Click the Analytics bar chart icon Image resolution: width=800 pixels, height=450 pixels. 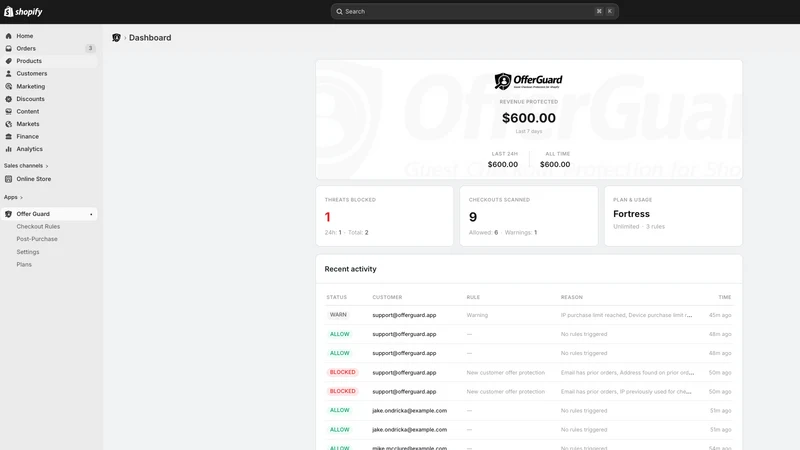[9, 149]
